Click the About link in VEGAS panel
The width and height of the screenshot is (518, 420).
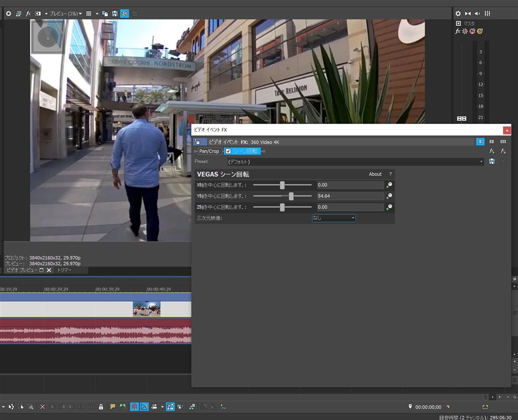(375, 174)
